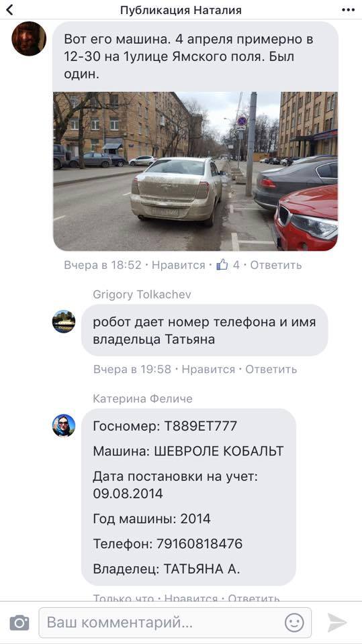
Task: Tap the back arrow in header
Action: click(x=9, y=10)
